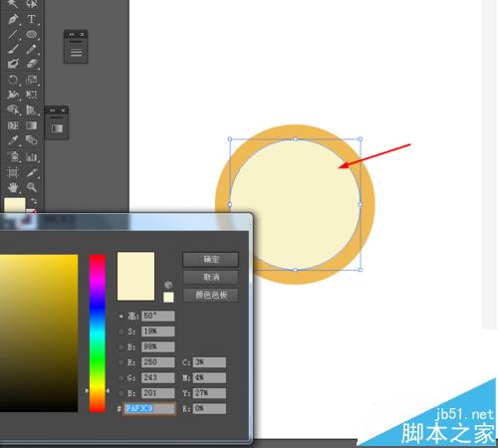Image resolution: width=498 pixels, height=448 pixels.
Task: Select the brightness B radio button (98%)
Action: click(x=122, y=347)
